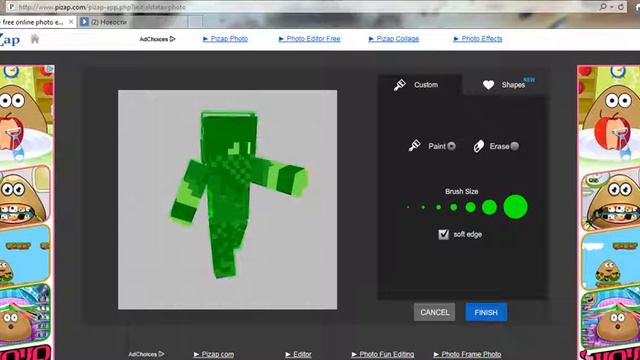Choose the largest brush size circle
The width and height of the screenshot is (640, 360).
(x=516, y=207)
